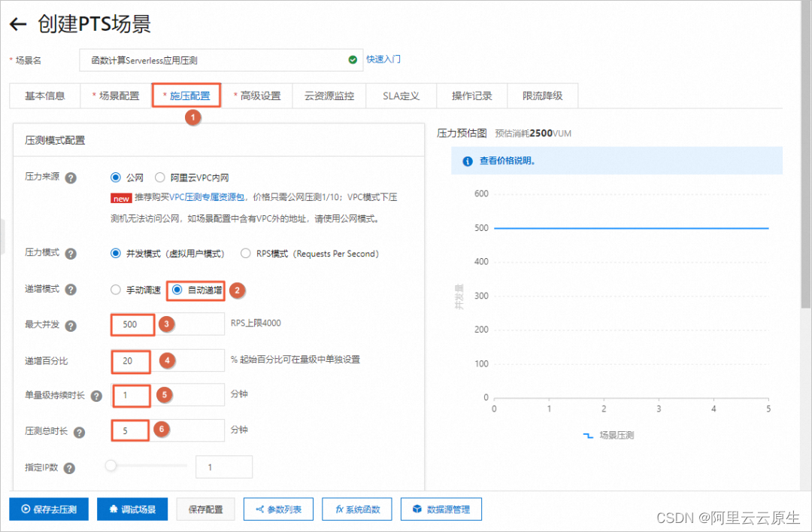Choose 手动调速 incremental mode
The image size is (812, 532).
pyautogui.click(x=116, y=290)
